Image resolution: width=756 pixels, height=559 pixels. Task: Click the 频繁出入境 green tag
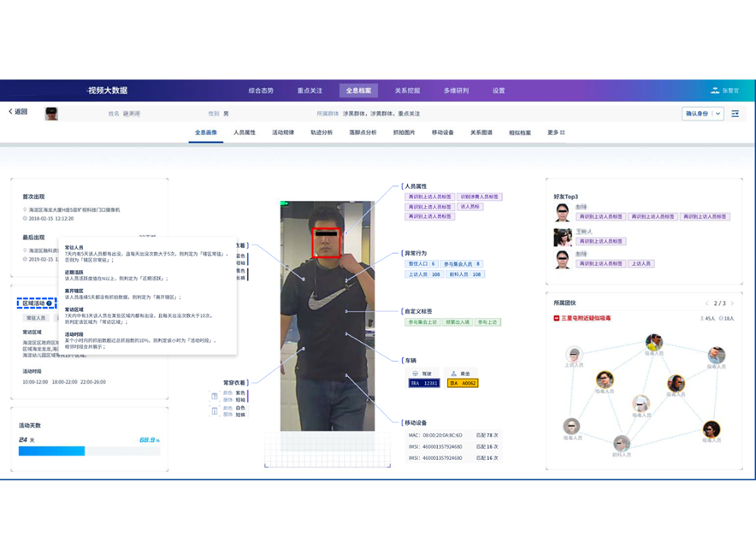click(458, 322)
